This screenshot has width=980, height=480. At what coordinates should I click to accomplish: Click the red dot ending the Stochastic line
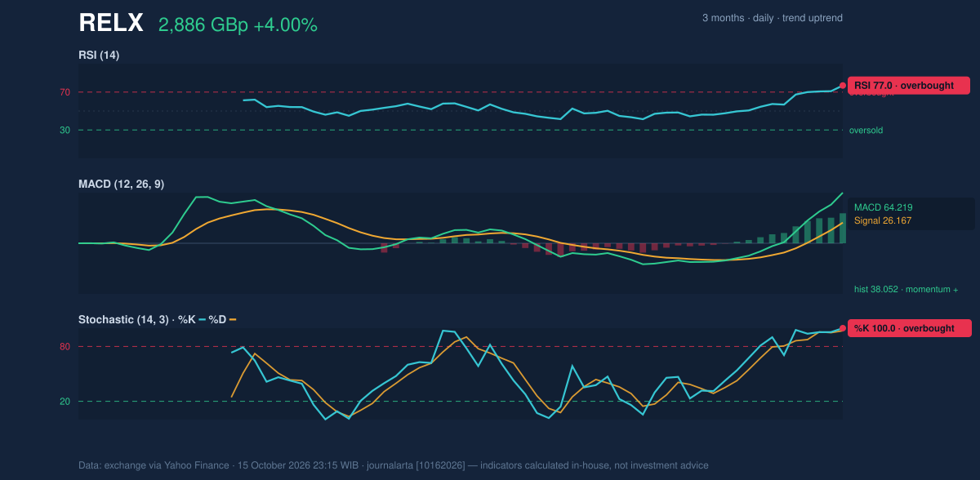tap(842, 328)
